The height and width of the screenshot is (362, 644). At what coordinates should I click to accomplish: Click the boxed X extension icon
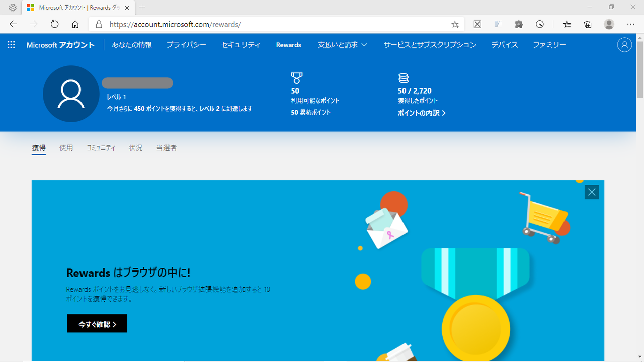pyautogui.click(x=477, y=24)
